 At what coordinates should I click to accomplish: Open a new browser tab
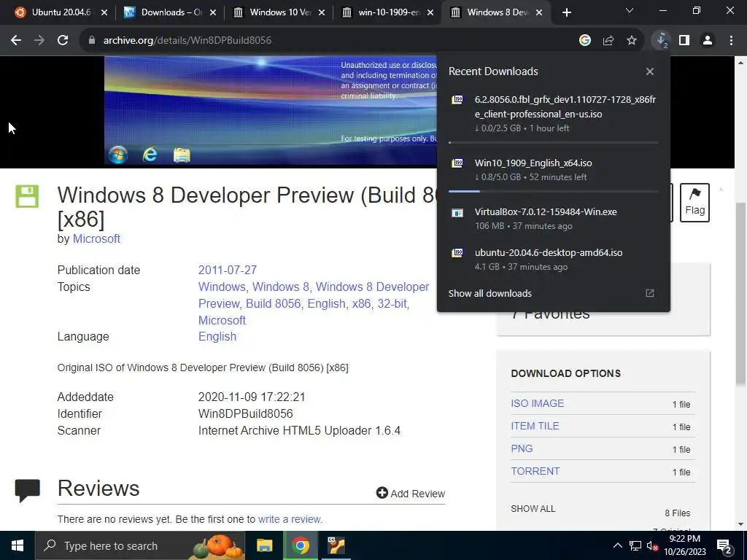(566, 12)
